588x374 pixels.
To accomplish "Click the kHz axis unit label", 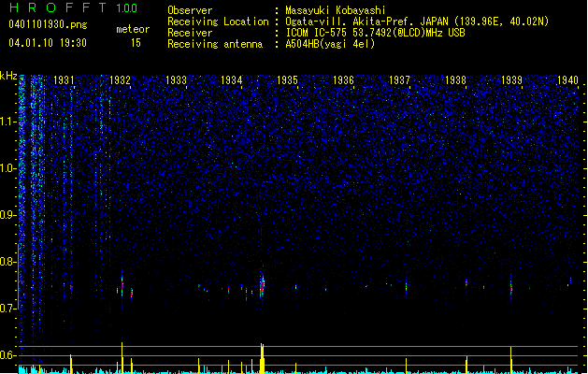I will point(8,76).
